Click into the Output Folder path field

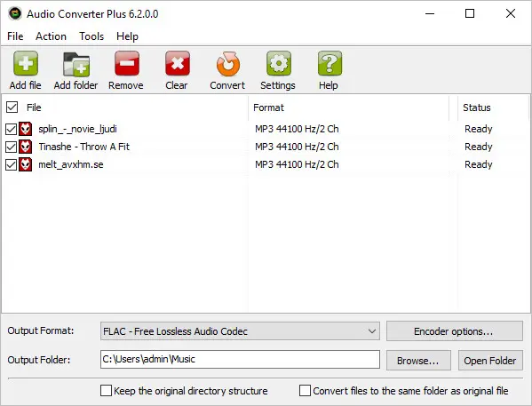240,359
